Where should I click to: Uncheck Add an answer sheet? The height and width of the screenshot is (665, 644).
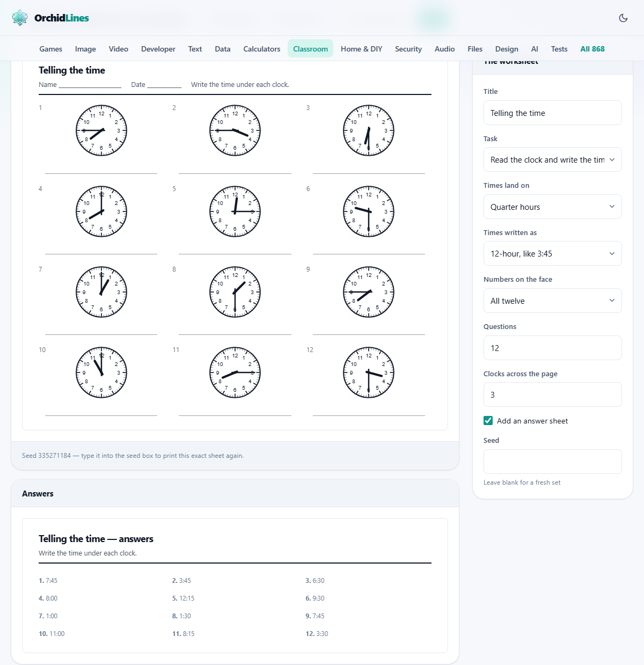coord(488,421)
